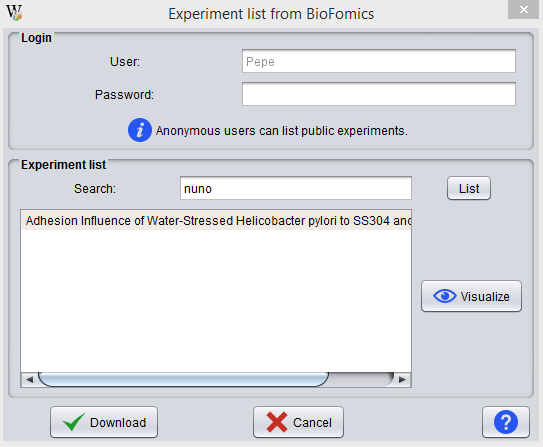The height and width of the screenshot is (447, 543).
Task: Focus the User input field
Action: (379, 61)
